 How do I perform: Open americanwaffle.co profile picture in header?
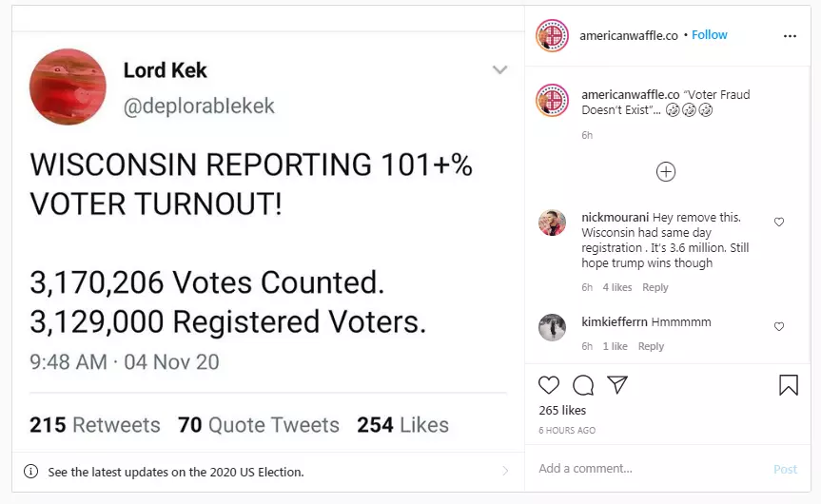pos(553,35)
